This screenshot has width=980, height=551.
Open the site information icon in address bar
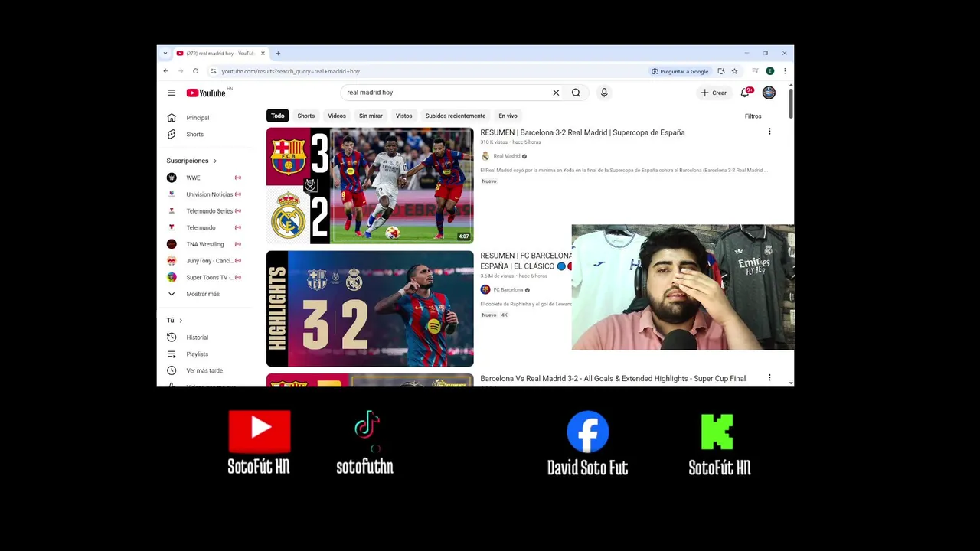(x=213, y=71)
